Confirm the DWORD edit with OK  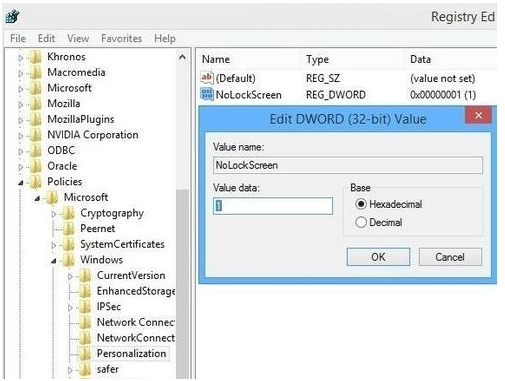[378, 257]
